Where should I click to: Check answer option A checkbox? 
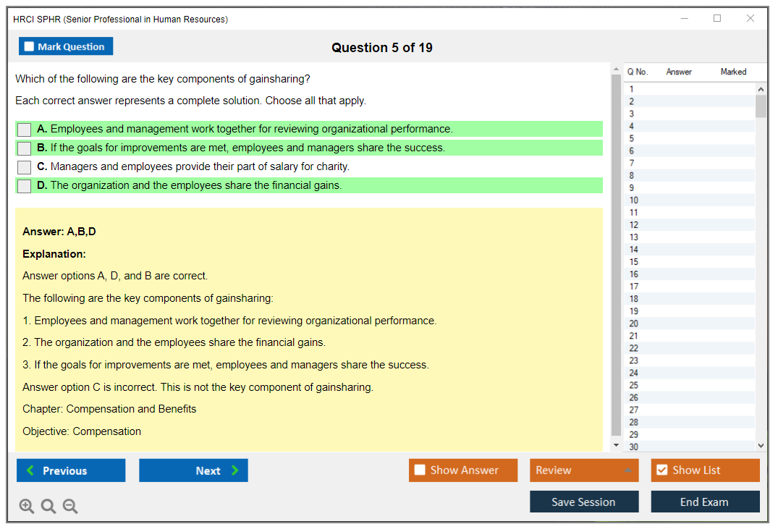click(25, 130)
